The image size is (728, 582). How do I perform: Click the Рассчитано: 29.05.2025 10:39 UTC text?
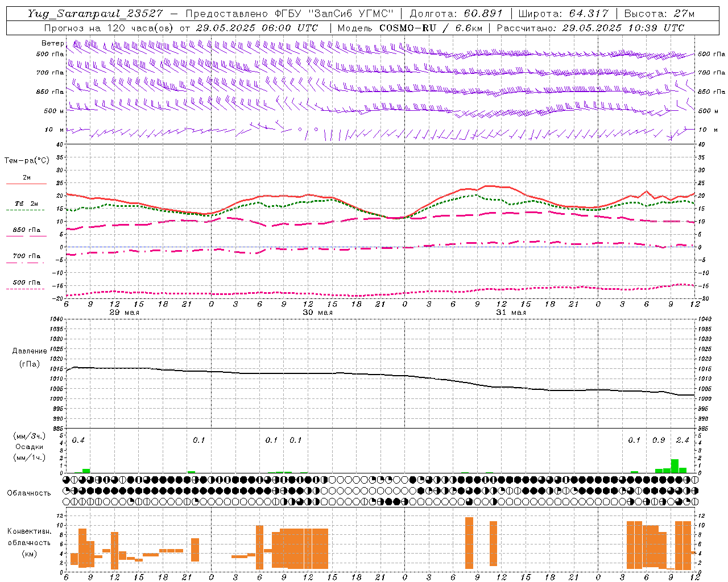coord(590,28)
